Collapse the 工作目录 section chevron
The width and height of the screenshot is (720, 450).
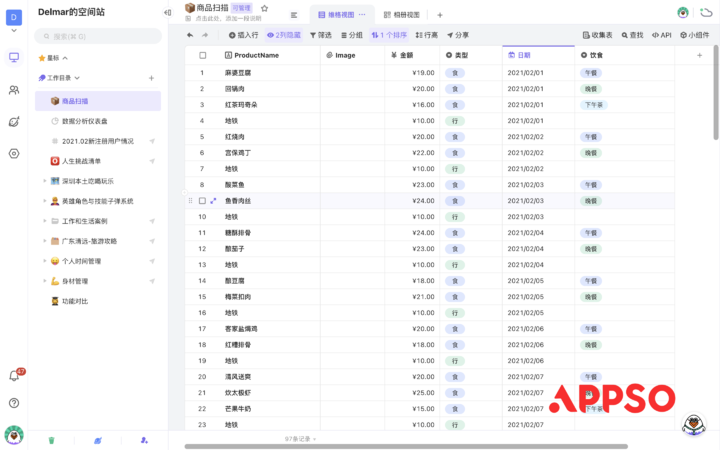pos(77,78)
